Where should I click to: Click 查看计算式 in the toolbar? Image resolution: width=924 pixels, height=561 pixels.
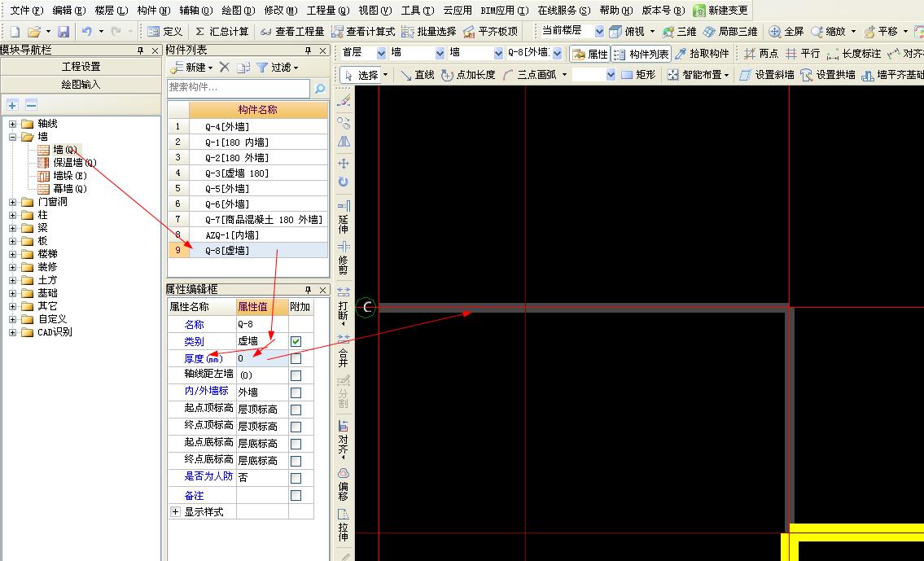(362, 31)
